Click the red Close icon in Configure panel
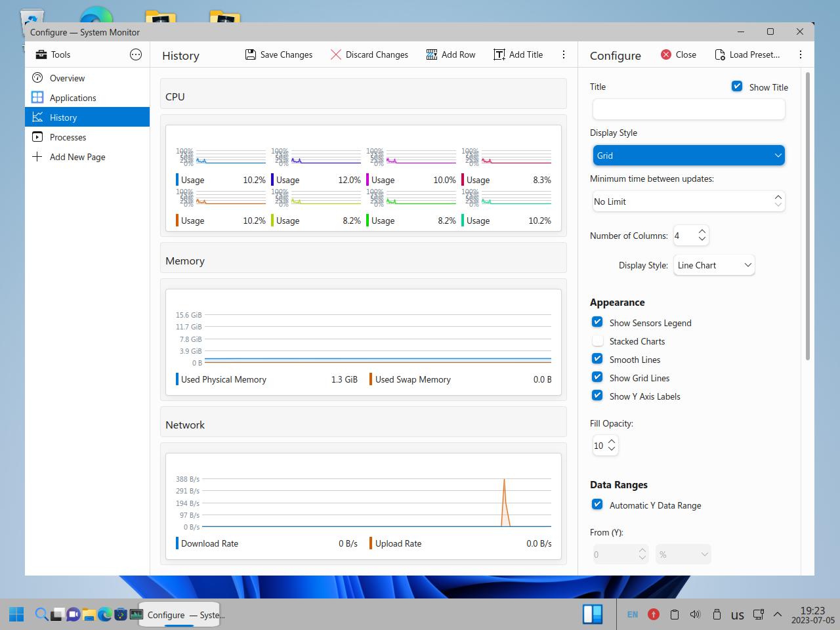The width and height of the screenshot is (840, 630). [x=666, y=54]
